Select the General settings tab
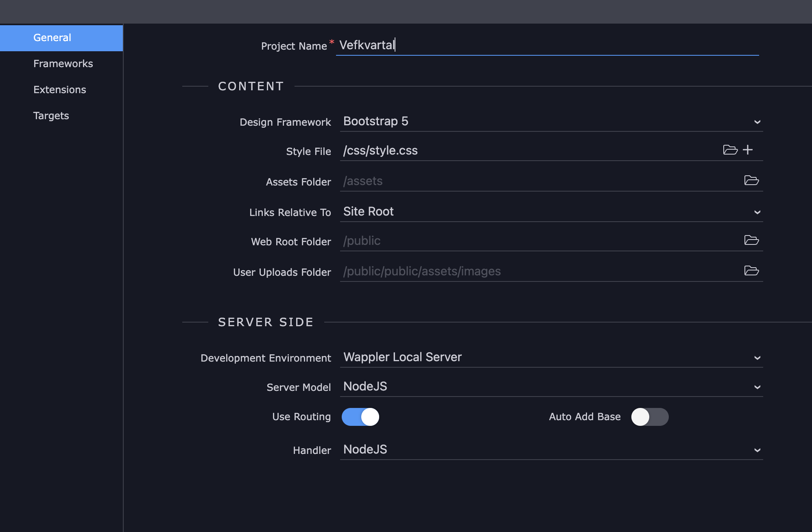Image resolution: width=812 pixels, height=532 pixels. click(61, 38)
